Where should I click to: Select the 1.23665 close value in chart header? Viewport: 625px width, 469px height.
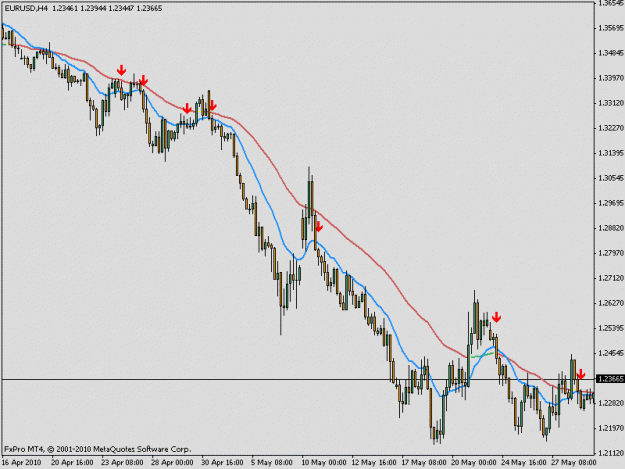pos(149,8)
